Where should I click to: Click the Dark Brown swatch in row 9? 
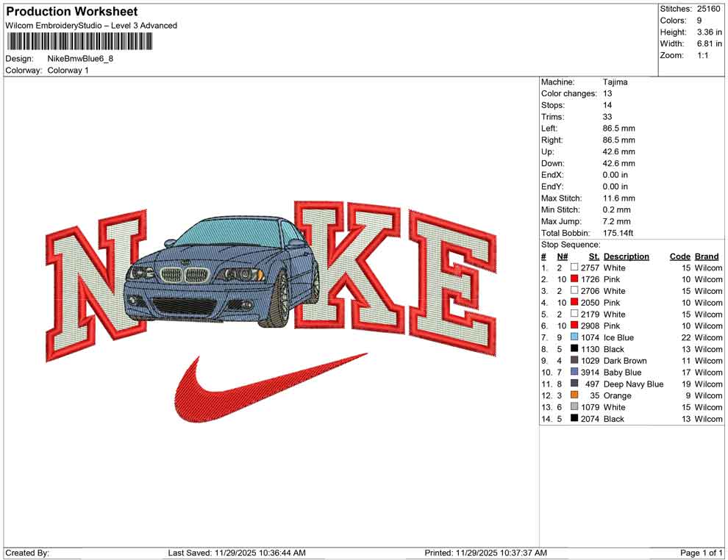tap(573, 361)
